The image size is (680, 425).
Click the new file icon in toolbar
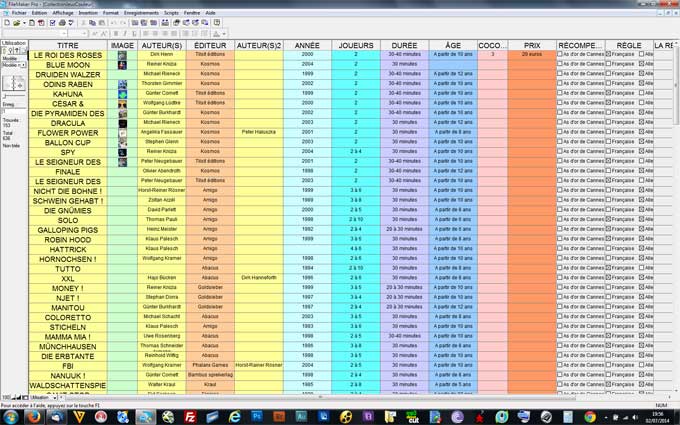pyautogui.click(x=7, y=21)
